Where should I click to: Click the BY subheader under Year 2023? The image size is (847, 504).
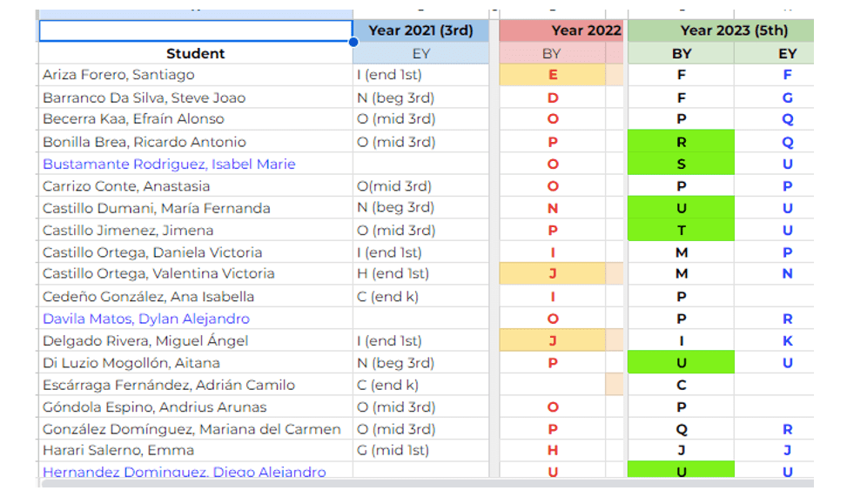pos(681,53)
